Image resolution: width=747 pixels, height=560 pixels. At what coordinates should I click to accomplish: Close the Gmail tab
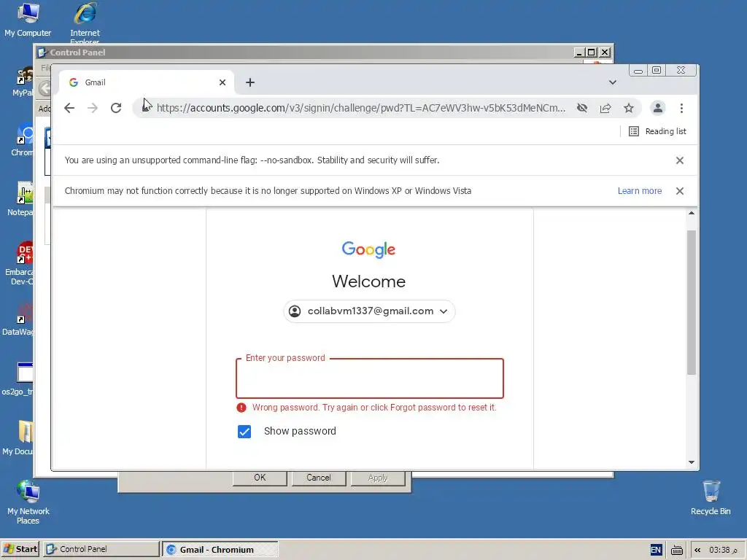point(222,82)
